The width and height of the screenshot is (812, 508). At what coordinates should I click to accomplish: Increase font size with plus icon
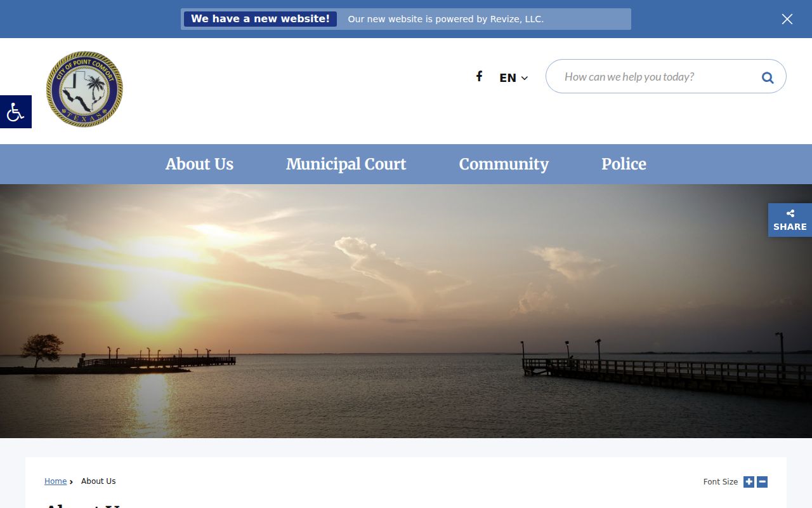[x=749, y=482]
